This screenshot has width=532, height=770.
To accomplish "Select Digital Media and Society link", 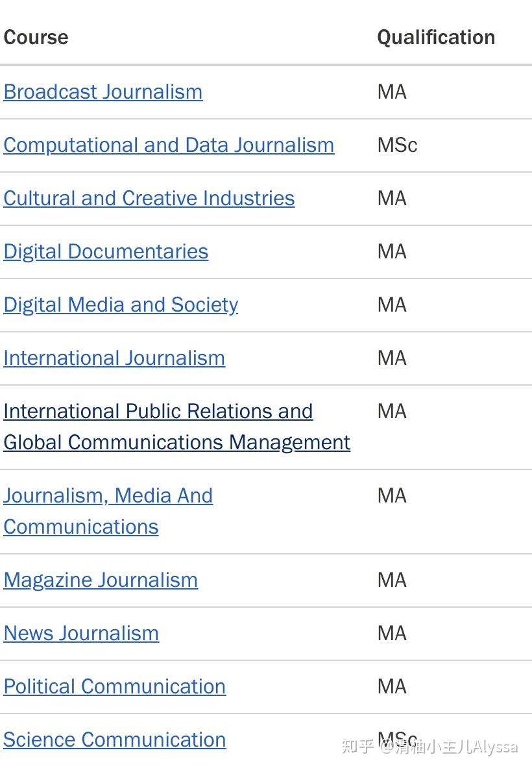I will coord(121,305).
